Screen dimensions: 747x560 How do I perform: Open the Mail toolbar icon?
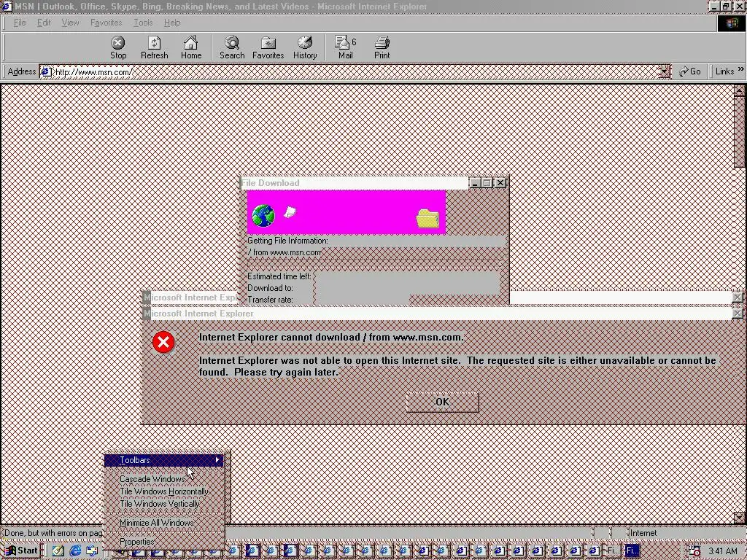coord(345,47)
